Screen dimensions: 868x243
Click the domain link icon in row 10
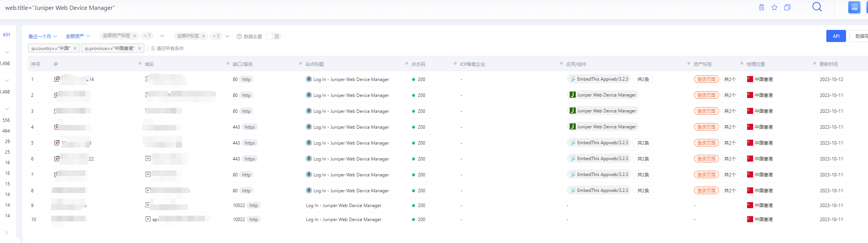point(148,219)
